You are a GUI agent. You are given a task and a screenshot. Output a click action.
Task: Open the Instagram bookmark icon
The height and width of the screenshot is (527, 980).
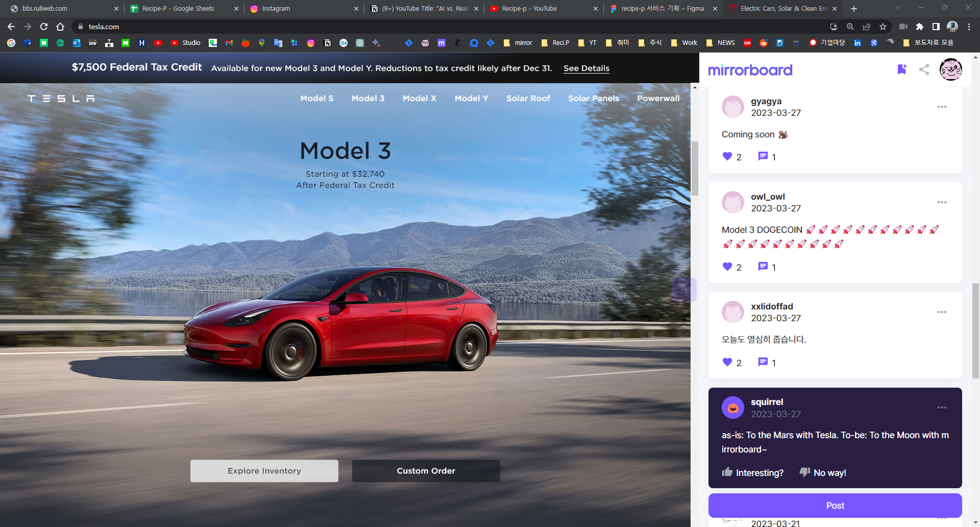tap(311, 43)
